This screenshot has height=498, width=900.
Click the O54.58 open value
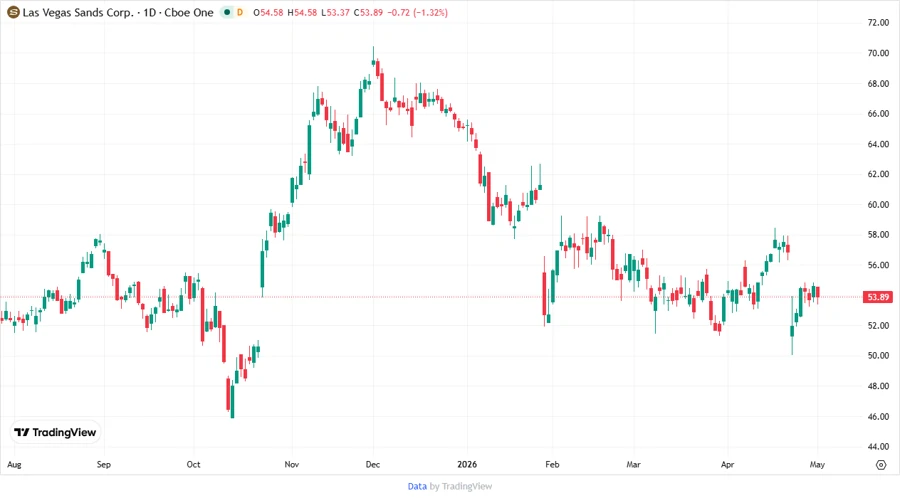tap(268, 13)
